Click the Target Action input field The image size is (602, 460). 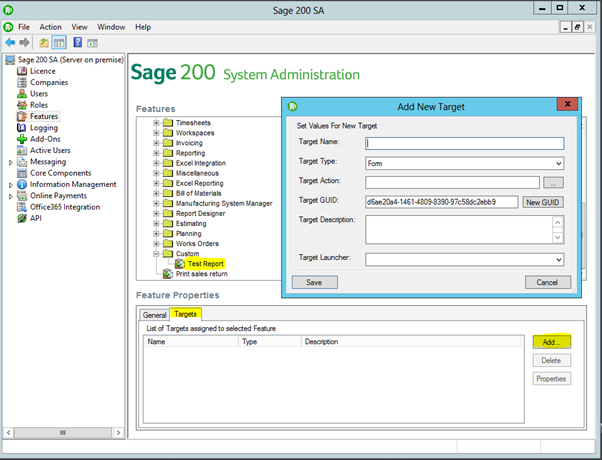452,182
